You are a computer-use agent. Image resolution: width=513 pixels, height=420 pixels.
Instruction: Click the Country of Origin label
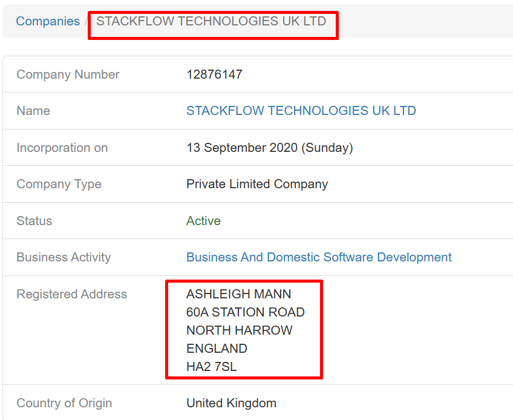tap(64, 403)
